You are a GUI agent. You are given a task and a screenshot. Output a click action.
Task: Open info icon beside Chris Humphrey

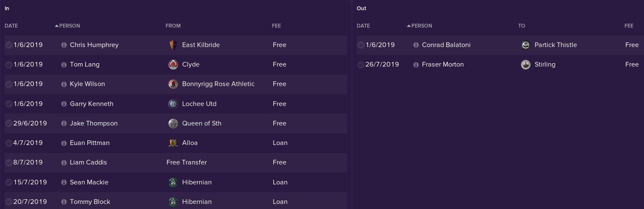click(x=64, y=45)
